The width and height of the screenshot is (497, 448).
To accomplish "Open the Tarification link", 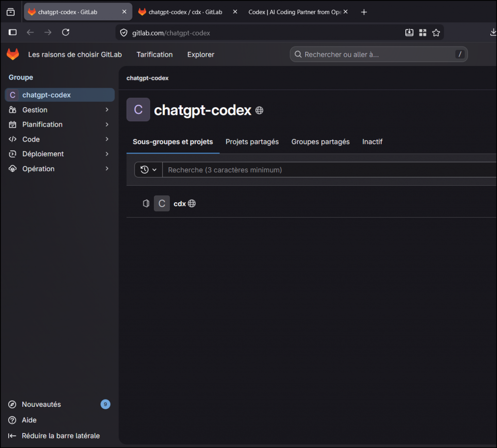I will click(x=154, y=54).
